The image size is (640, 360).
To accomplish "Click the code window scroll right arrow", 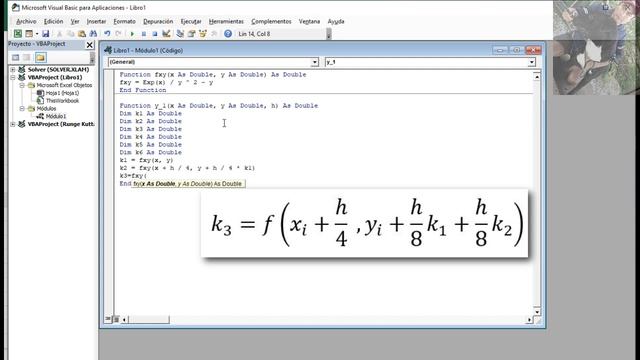I will coord(529,320).
